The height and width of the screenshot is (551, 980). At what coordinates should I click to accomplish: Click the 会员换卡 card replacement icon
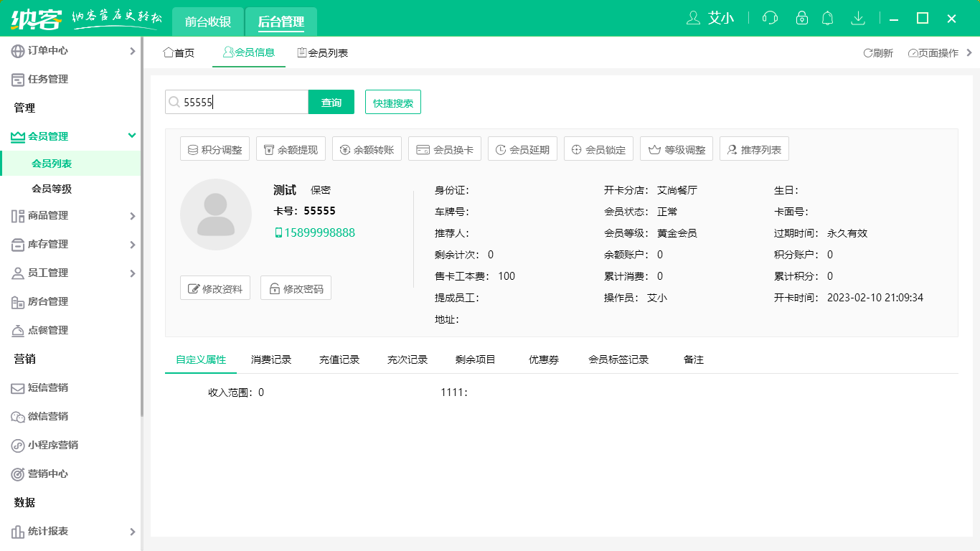pyautogui.click(x=445, y=149)
